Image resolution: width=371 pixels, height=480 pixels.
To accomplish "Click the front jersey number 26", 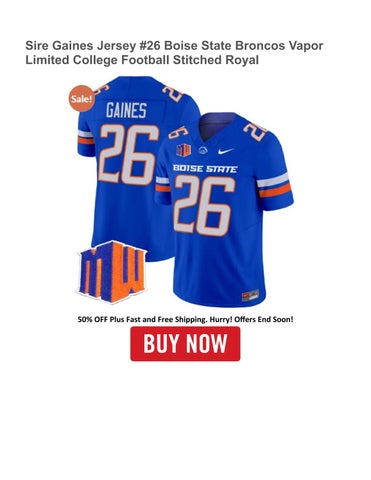I will coord(204,206).
